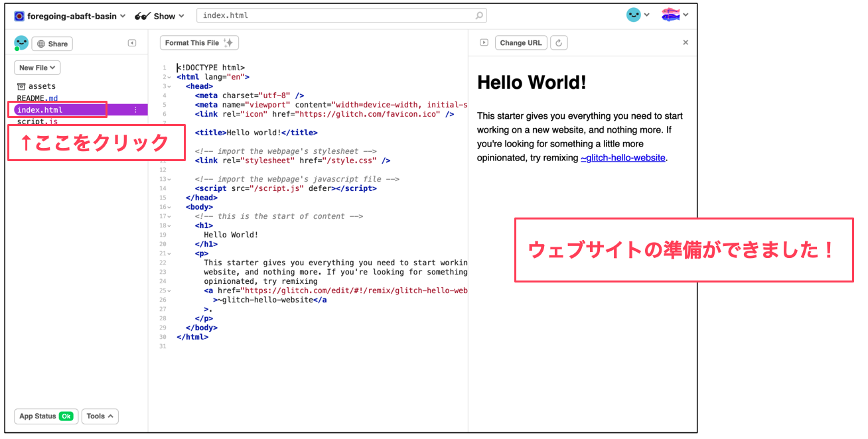Fold the html tag at line 2

169,77
